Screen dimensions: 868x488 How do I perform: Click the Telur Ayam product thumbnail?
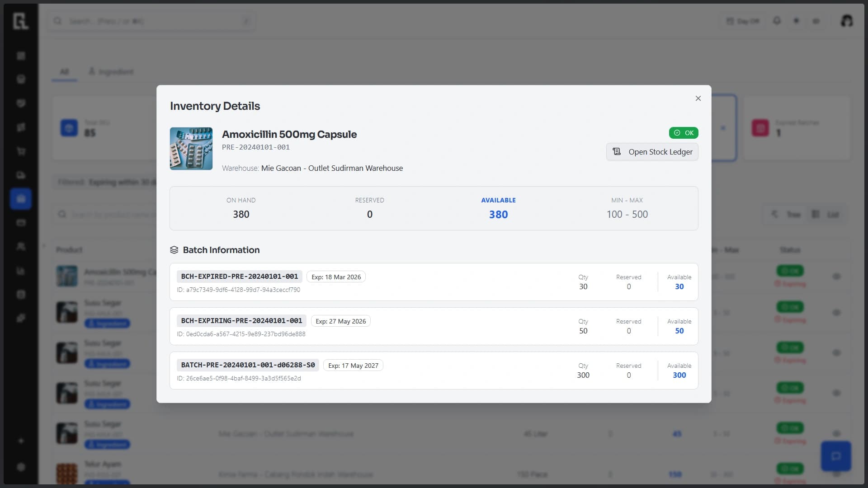[67, 474]
